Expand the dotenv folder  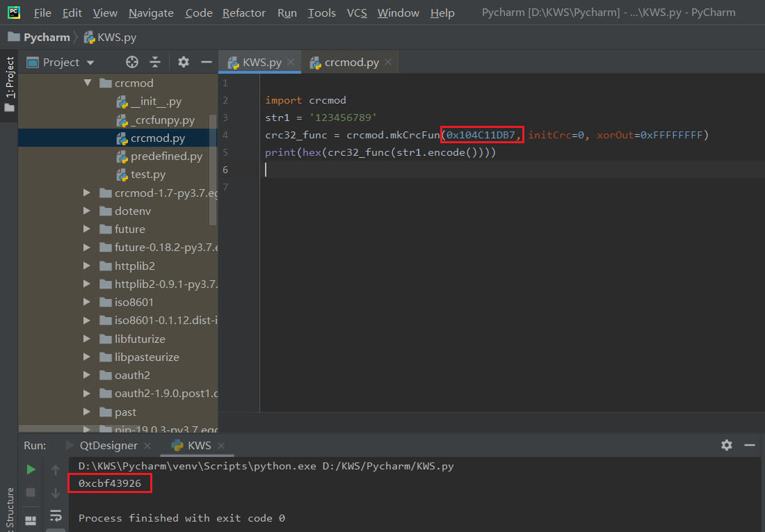pos(87,211)
